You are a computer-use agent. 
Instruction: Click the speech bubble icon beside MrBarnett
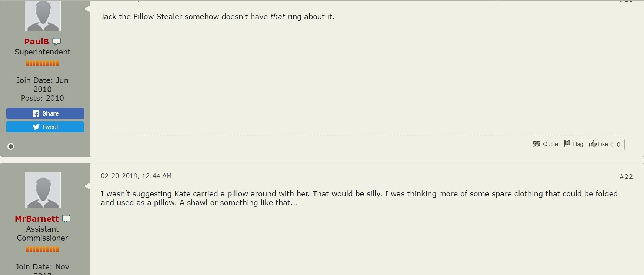[x=66, y=219]
